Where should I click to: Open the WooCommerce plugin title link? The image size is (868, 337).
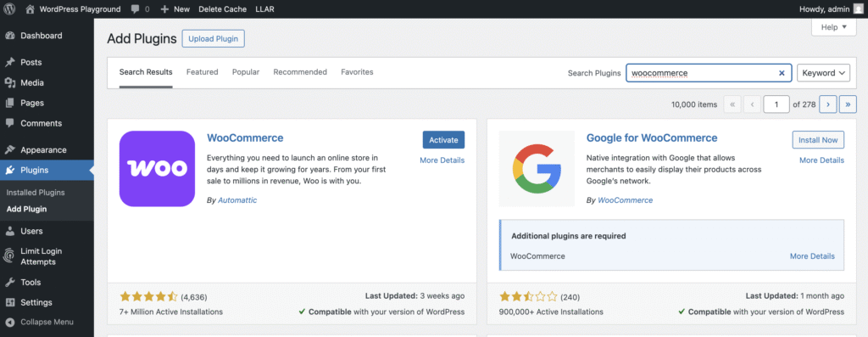(x=245, y=138)
